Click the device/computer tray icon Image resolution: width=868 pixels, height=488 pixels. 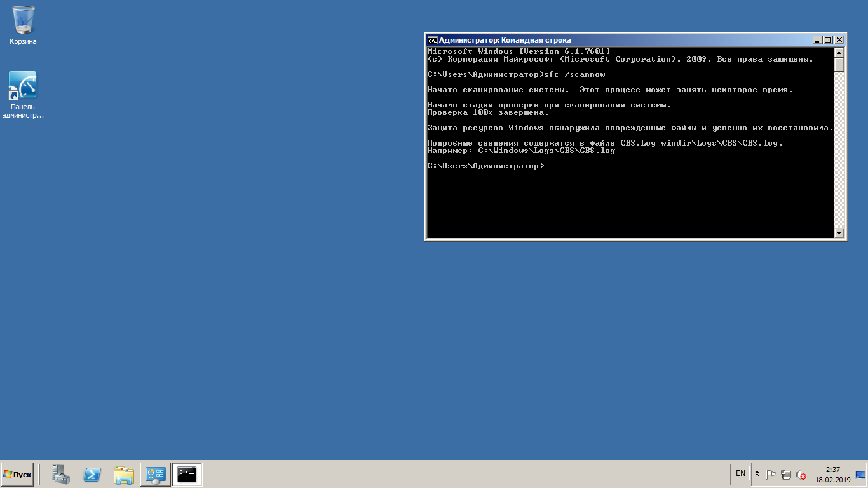786,475
